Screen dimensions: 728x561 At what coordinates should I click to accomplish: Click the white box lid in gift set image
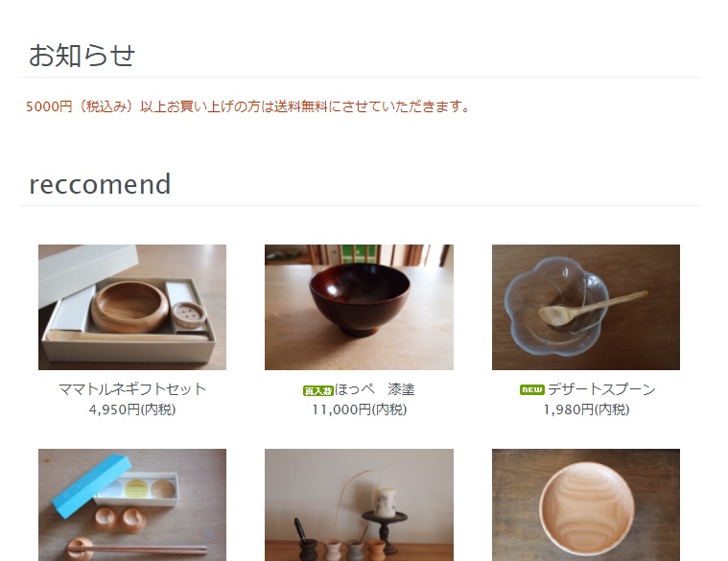point(87,273)
